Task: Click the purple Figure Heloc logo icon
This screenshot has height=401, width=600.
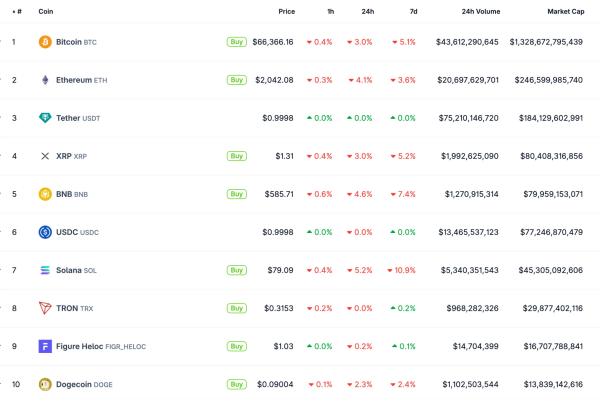Action: coord(44,346)
